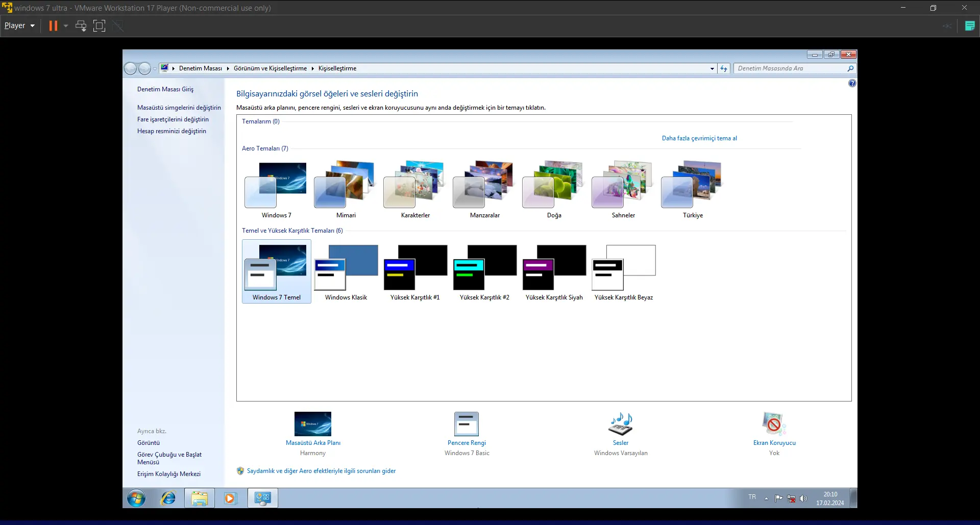Open the Player menu in VMware
This screenshot has width=980, height=525.
pos(19,26)
